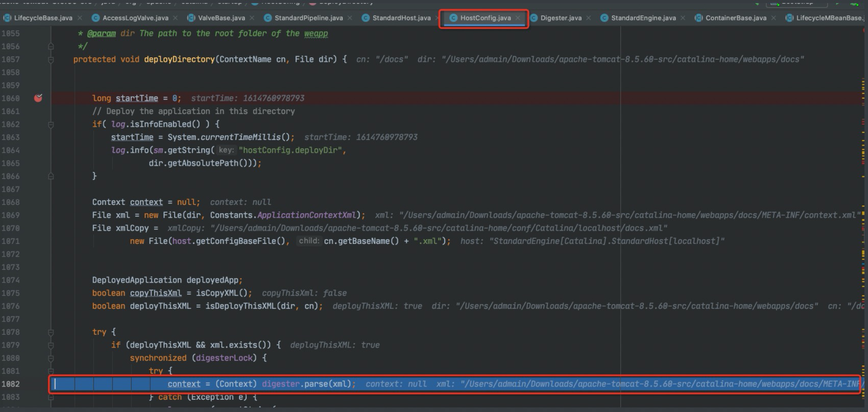Select the StandardEngine.java tab
868x412 pixels.
tap(643, 18)
